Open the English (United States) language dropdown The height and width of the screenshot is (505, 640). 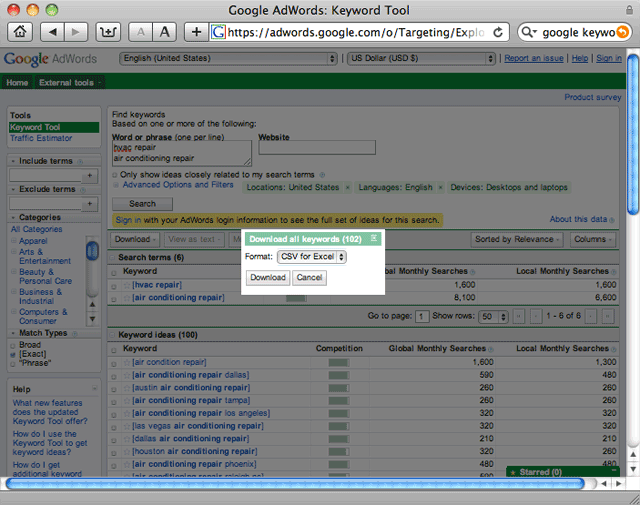click(228, 58)
